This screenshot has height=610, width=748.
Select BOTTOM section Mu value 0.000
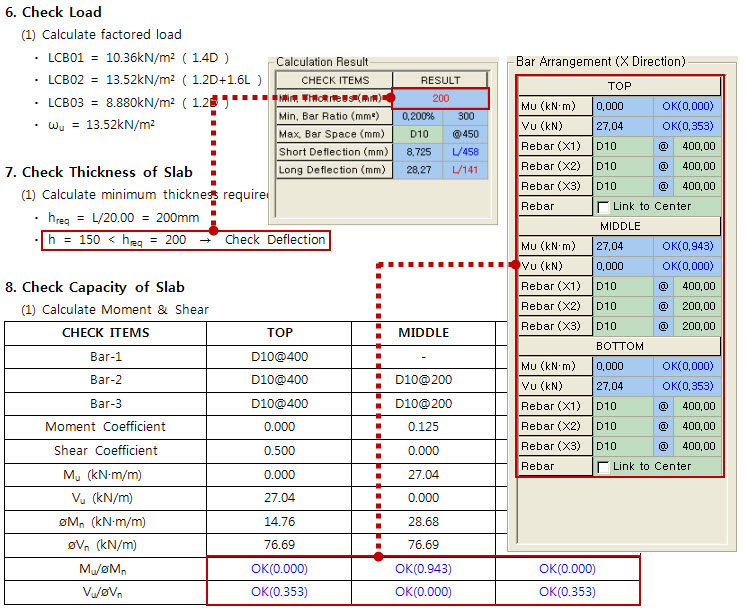point(623,366)
